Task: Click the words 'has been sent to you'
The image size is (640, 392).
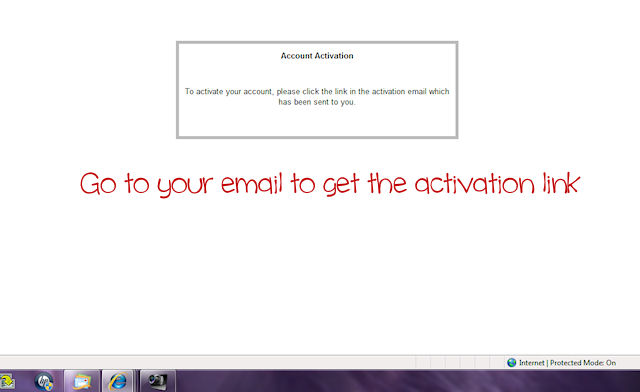Action: tap(317, 102)
